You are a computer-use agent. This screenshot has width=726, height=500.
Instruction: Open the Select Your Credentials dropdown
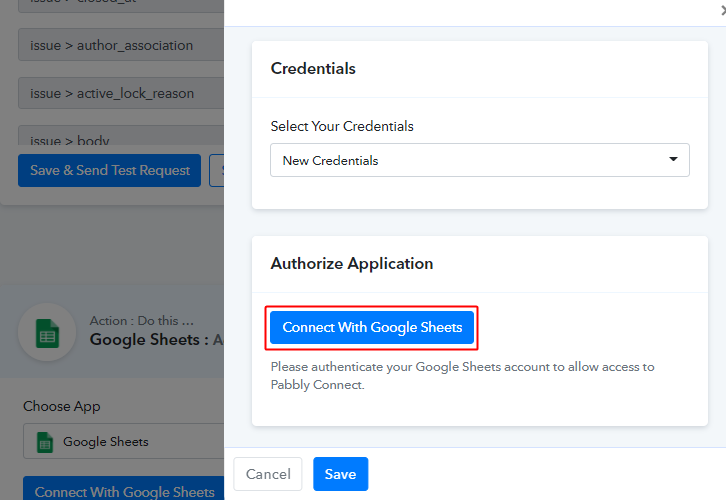[480, 160]
